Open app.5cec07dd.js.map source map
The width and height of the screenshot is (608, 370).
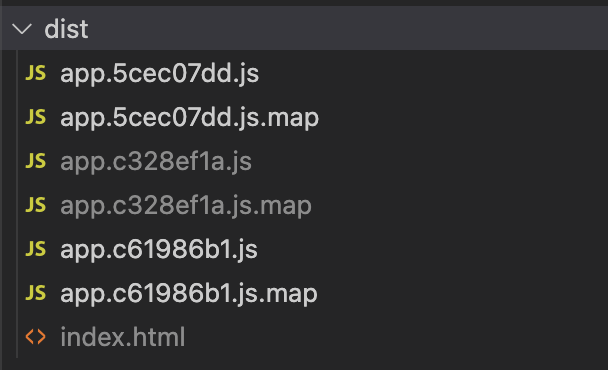click(x=189, y=118)
